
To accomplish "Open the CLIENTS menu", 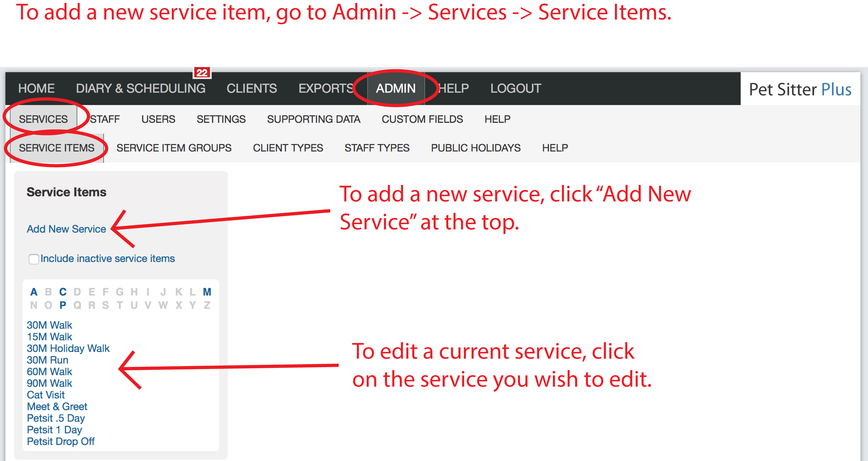I will 252,88.
